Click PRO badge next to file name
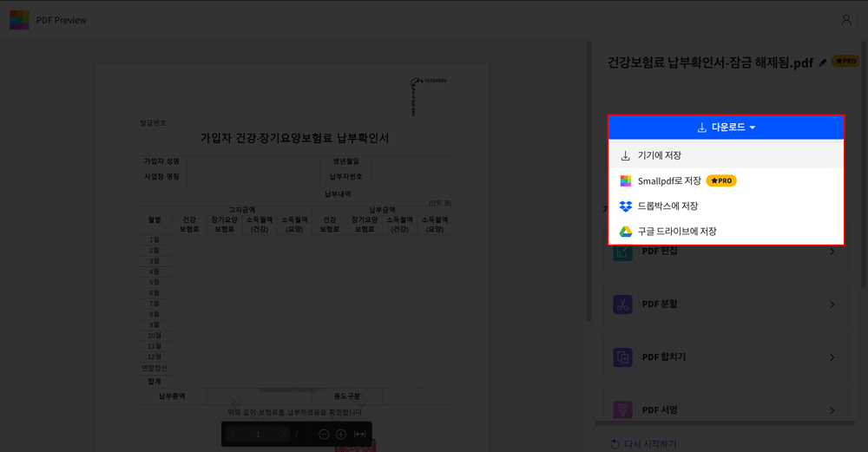Viewport: 868px width, 452px height. click(845, 61)
